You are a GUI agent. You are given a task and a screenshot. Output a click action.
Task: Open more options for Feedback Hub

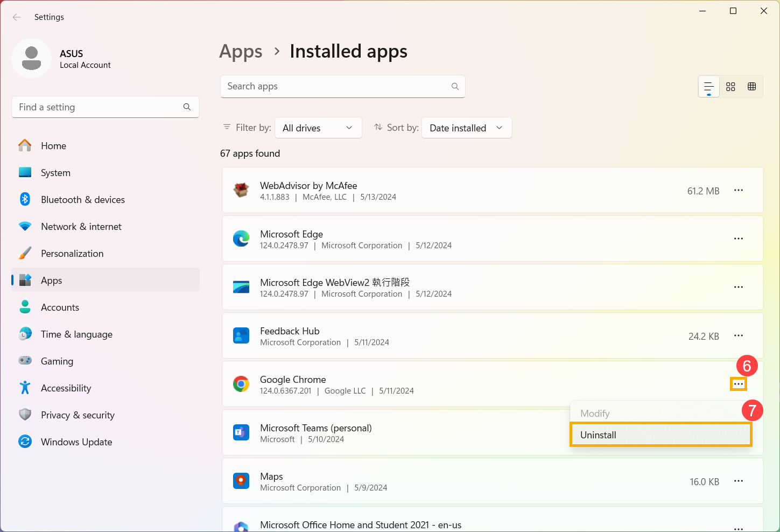tap(739, 335)
